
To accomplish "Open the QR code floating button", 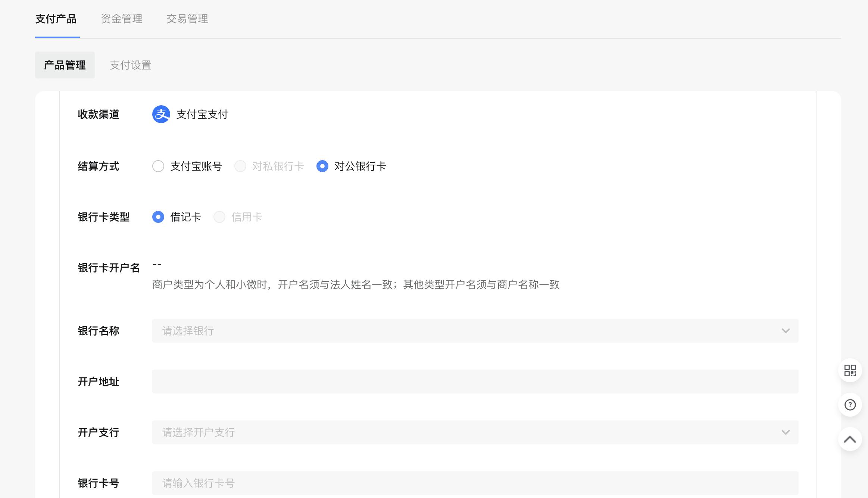I will (x=850, y=370).
